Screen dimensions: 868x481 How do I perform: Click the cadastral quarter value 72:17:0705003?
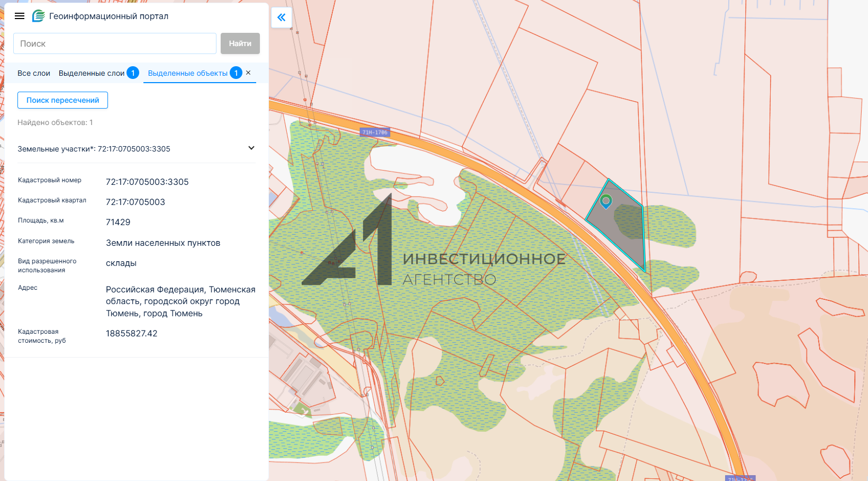[x=135, y=202]
